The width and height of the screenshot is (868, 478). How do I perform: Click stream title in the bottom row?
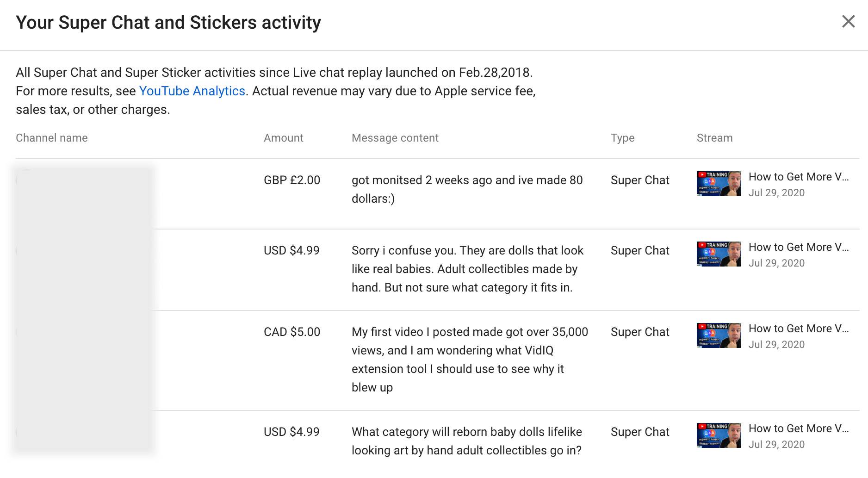[798, 428]
